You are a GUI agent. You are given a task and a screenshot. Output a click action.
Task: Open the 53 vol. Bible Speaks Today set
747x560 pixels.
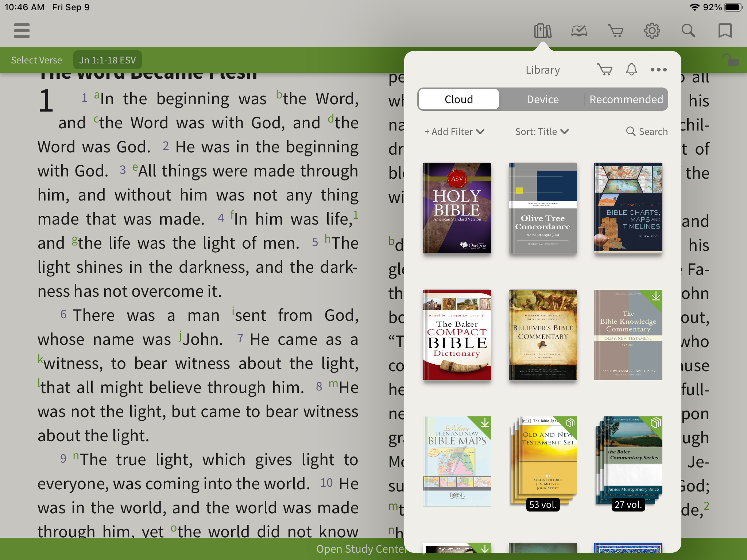pos(543,462)
